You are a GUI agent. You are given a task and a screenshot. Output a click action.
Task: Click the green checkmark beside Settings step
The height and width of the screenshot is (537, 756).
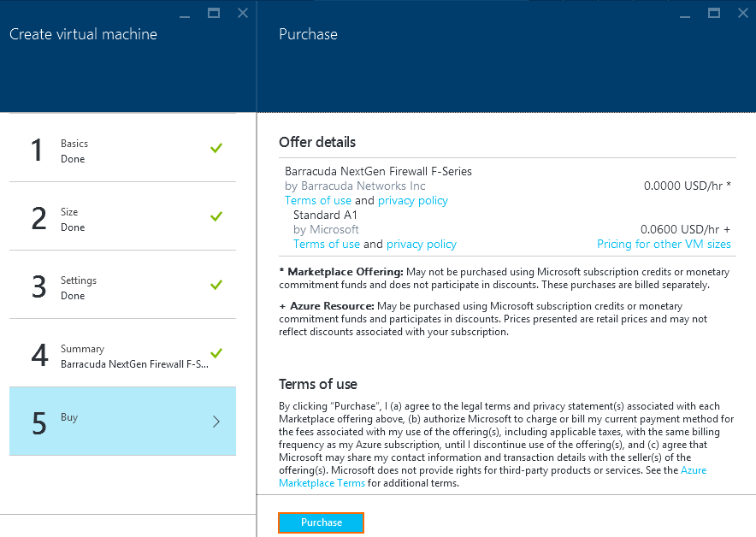(x=216, y=285)
